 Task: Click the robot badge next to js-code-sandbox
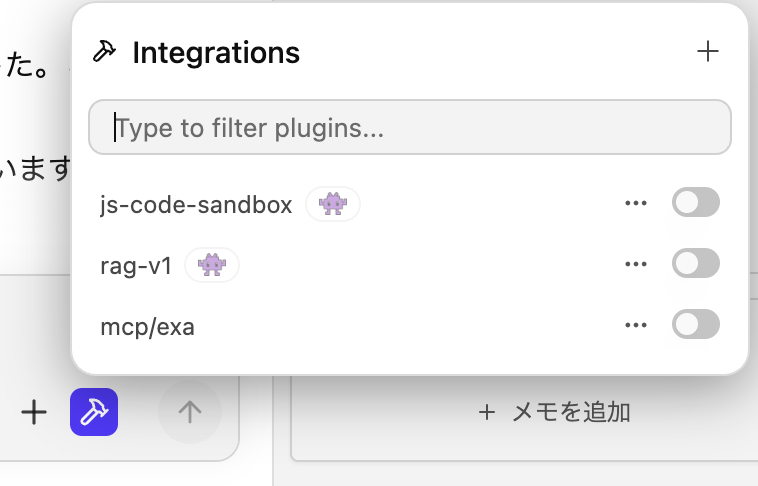[x=332, y=204]
